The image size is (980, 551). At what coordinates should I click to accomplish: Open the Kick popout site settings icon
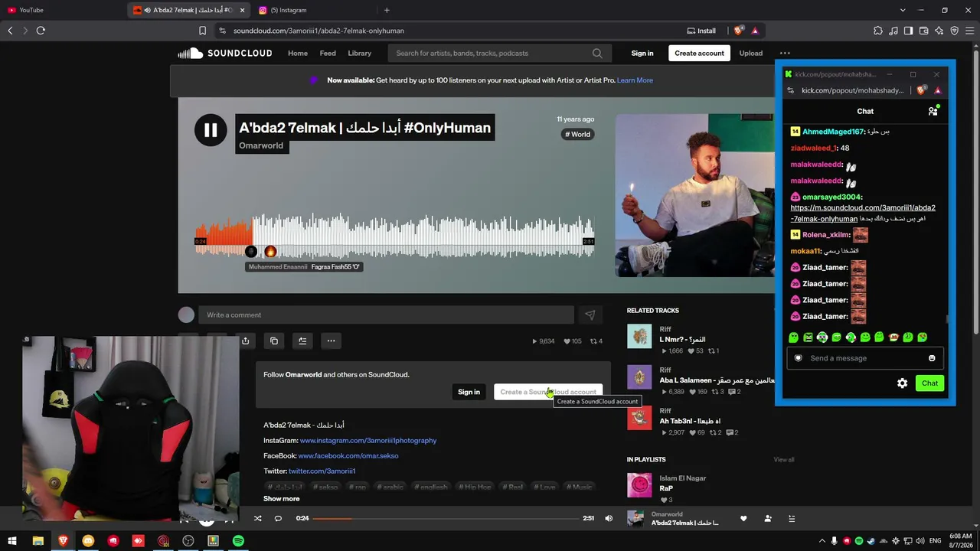click(791, 90)
